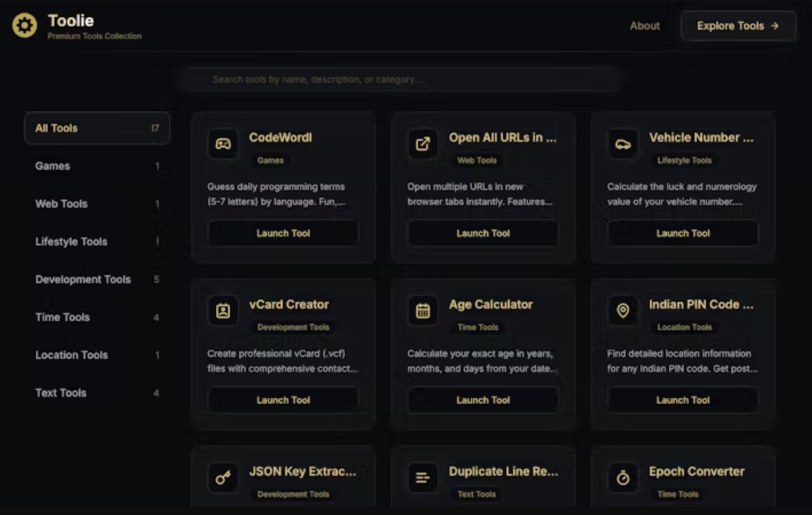
Task: Click the Development Tools tag on vCard Creator
Action: [293, 327]
